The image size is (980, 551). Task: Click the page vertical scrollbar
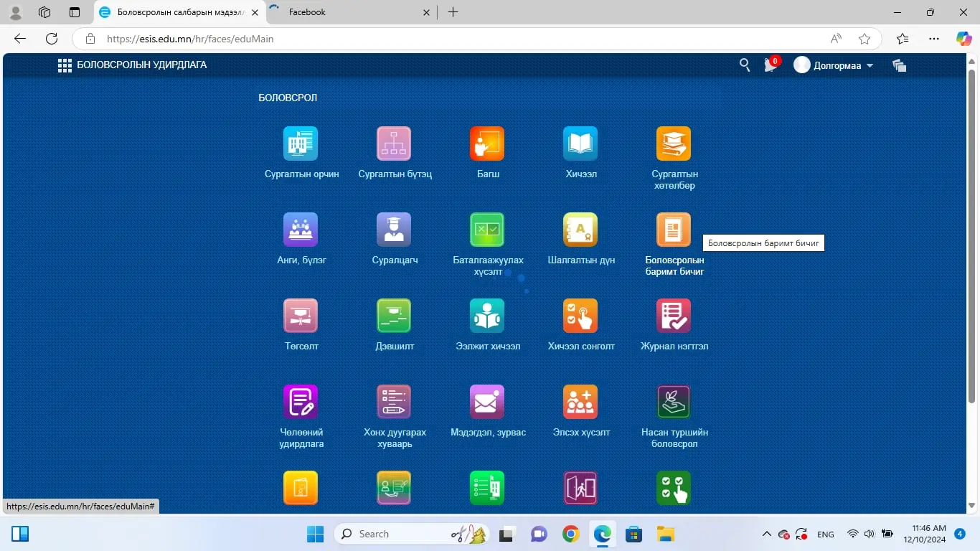pyautogui.click(x=972, y=237)
